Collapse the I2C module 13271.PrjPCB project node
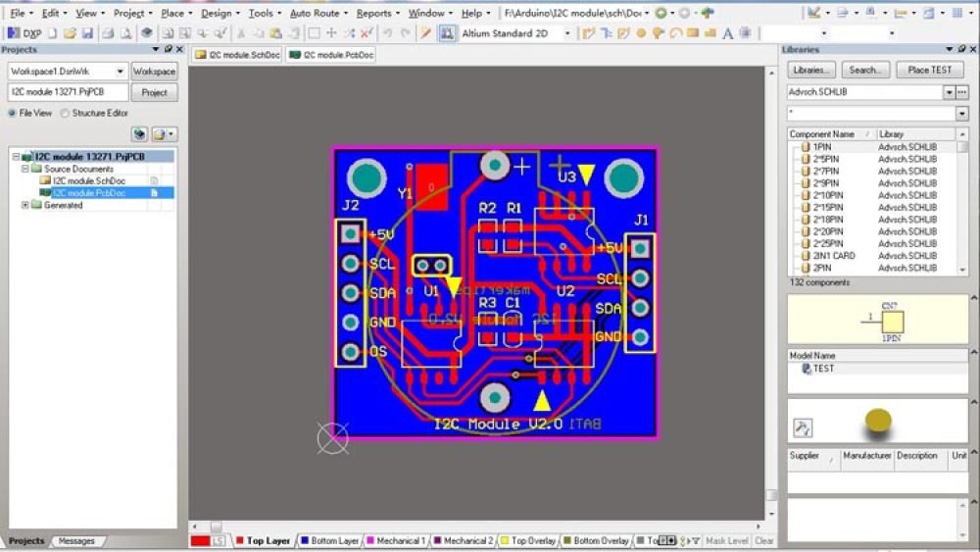 pos(16,156)
